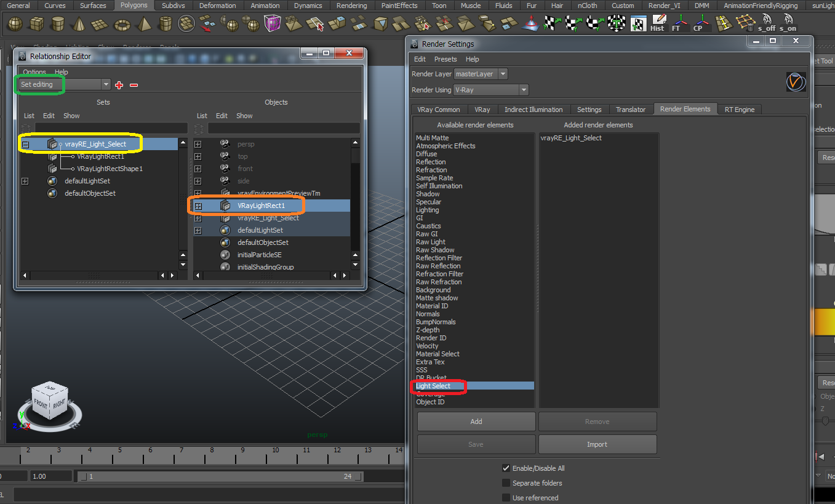Collapse the vrayRE_Light_Select set tree
Image resolution: width=835 pixels, height=504 pixels.
click(25, 144)
